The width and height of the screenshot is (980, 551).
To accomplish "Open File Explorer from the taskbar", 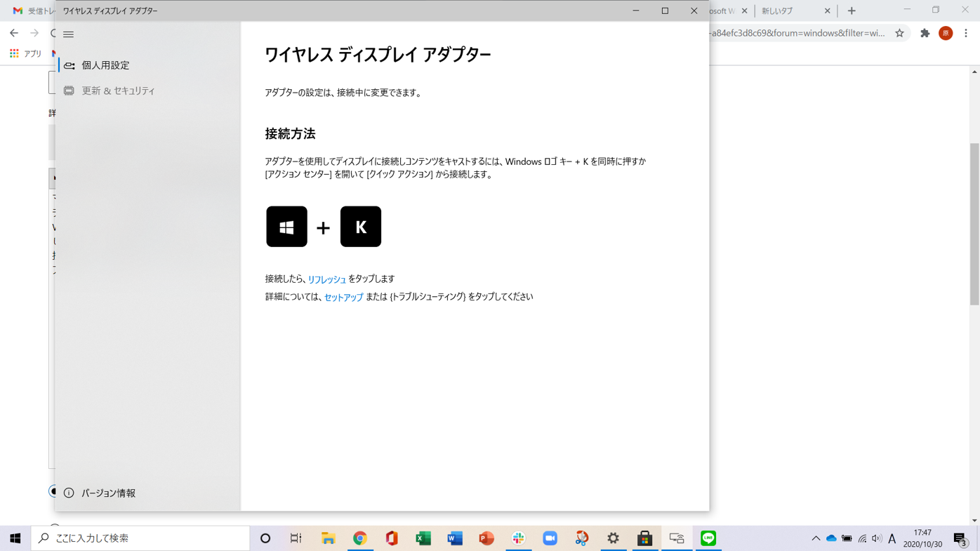I will (328, 538).
